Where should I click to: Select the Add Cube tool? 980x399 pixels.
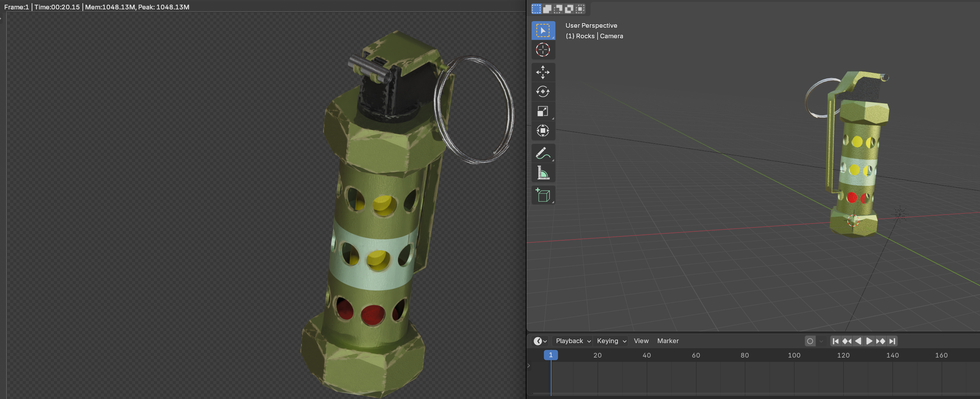pyautogui.click(x=543, y=195)
